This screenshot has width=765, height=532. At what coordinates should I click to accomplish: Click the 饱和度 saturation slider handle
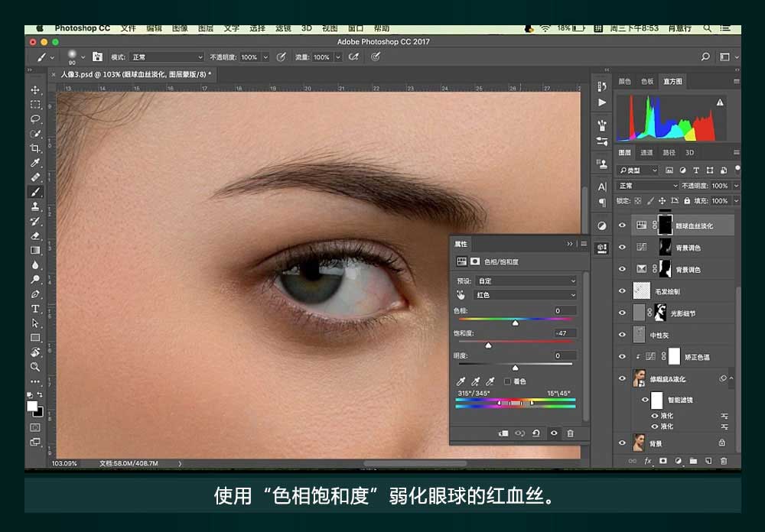pos(488,345)
